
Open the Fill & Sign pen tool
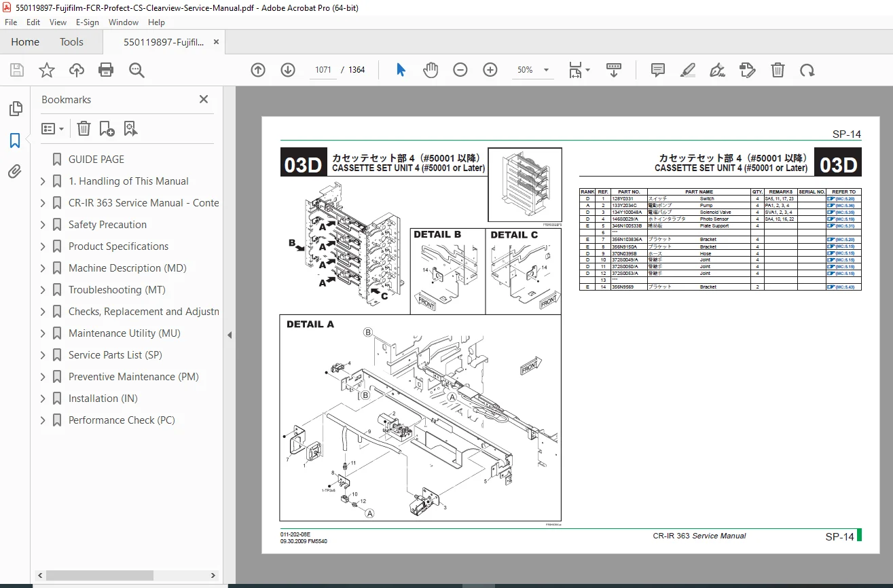tap(717, 70)
